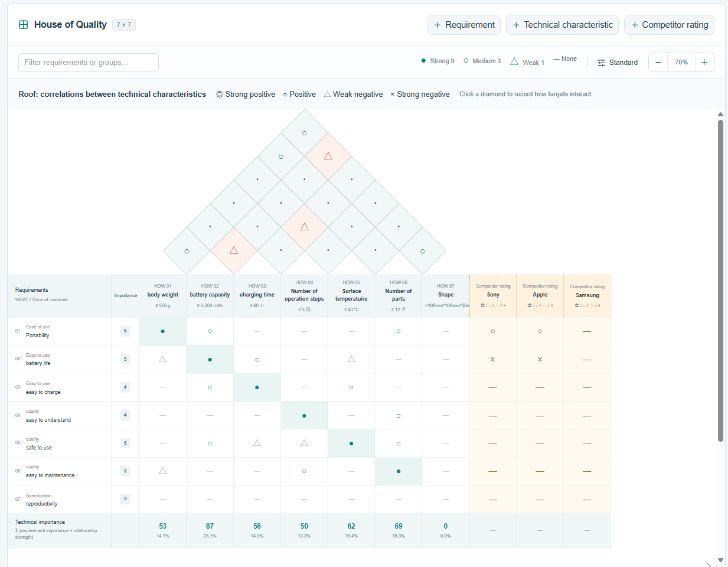This screenshot has width=728, height=567.
Task: Click weak relationship cell for battery life and body weight
Action: pyautogui.click(x=163, y=359)
